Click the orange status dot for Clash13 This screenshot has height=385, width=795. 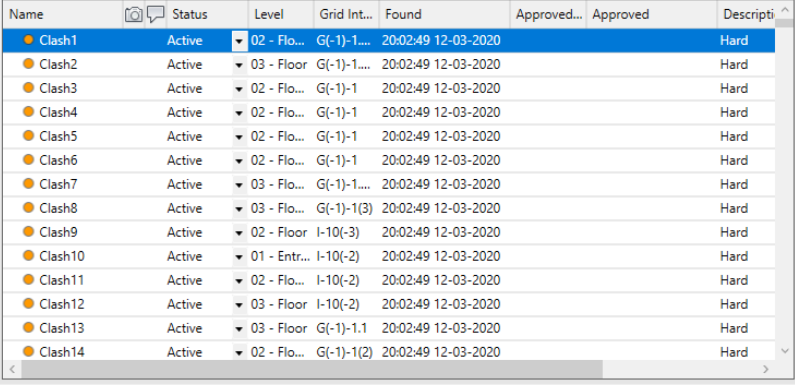coord(28,328)
